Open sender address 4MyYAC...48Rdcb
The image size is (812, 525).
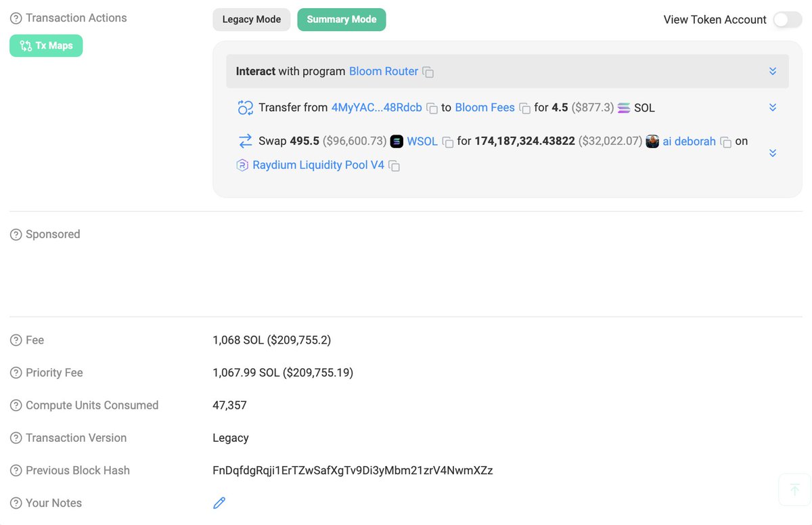pyautogui.click(x=376, y=108)
